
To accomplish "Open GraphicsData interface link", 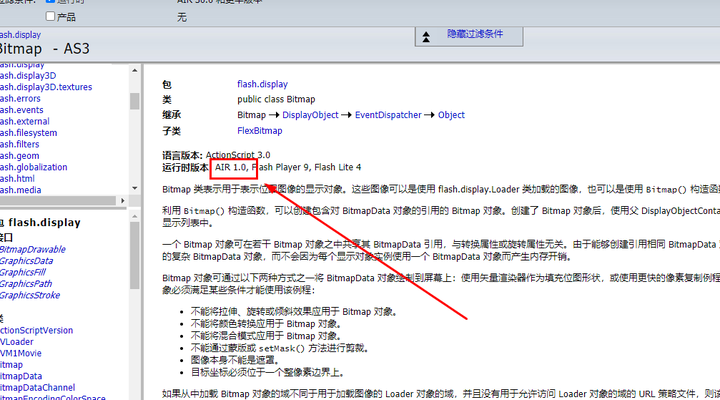I will point(26,261).
